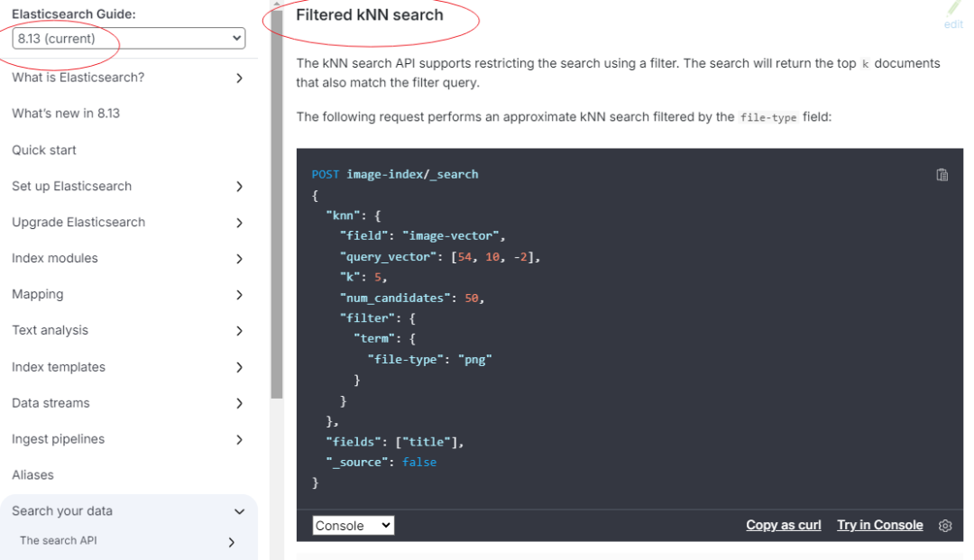
Task: Expand the Set up Elasticsearch chevron
Action: pyautogui.click(x=239, y=187)
